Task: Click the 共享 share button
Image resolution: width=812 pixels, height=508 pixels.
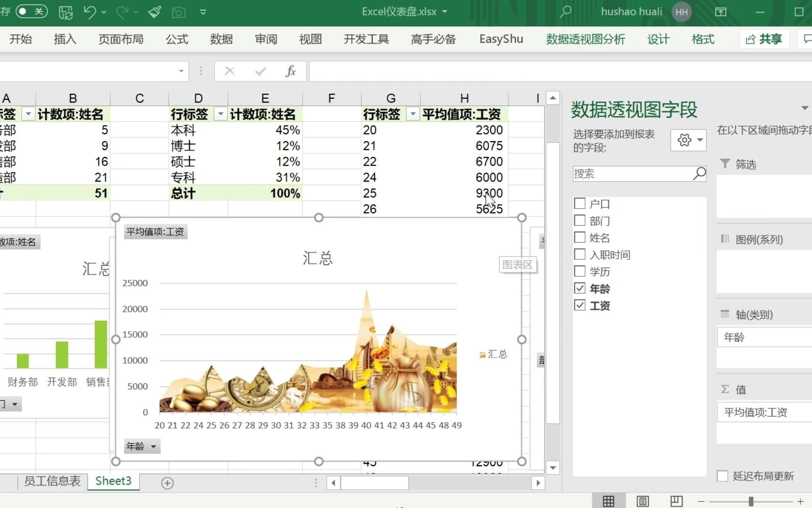Action: tap(764, 39)
